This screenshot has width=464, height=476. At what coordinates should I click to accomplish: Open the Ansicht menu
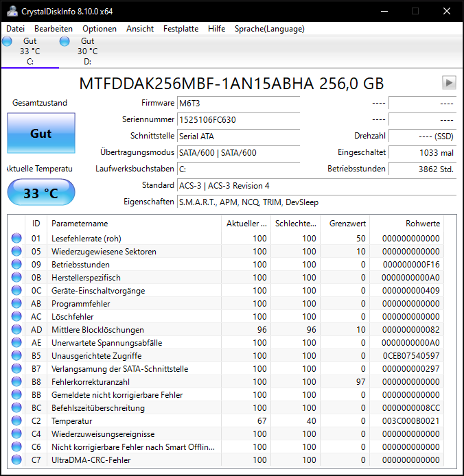[x=140, y=29]
